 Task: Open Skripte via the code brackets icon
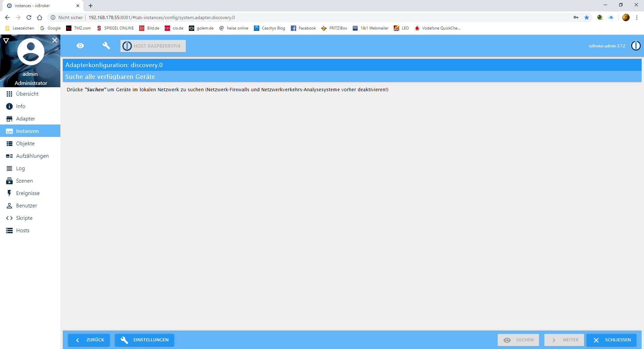(x=9, y=218)
